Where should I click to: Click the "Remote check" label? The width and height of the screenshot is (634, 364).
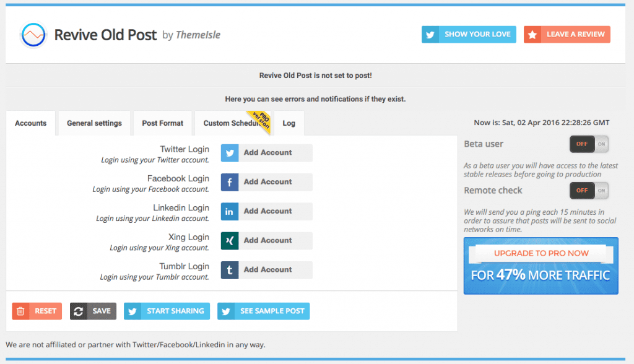click(x=493, y=191)
